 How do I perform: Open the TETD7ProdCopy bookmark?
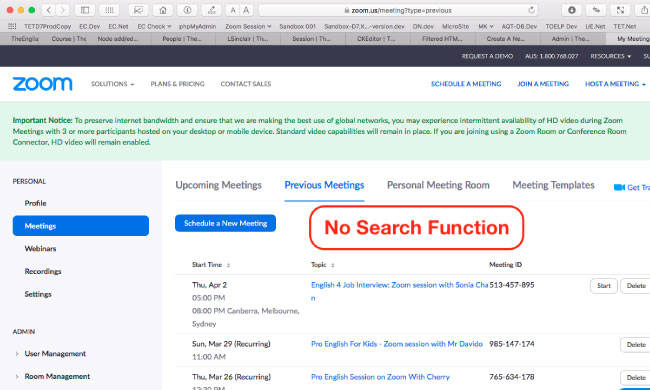[x=47, y=26]
